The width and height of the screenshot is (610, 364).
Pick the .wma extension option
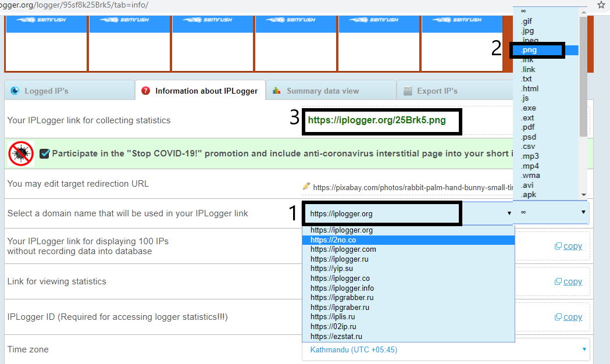coord(546,176)
